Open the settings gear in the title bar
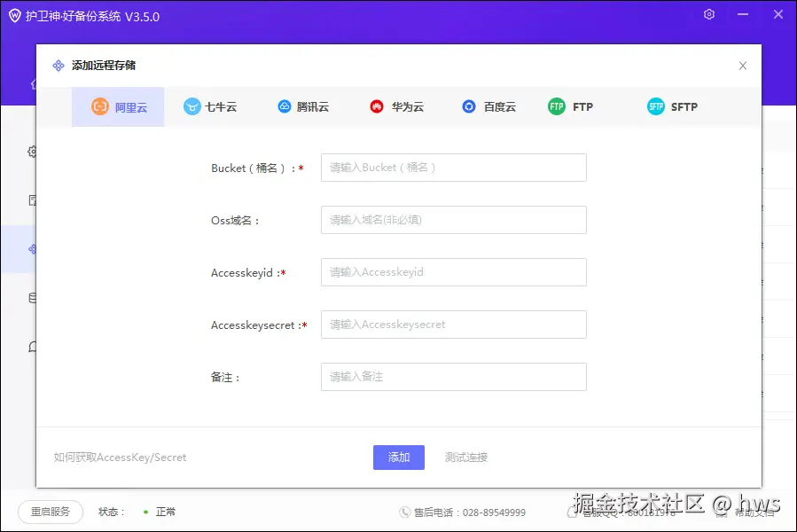 tap(707, 14)
